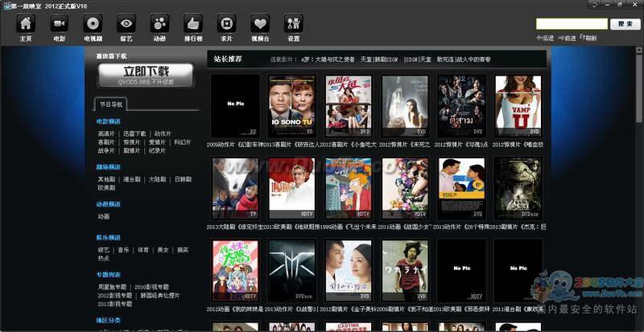The height and width of the screenshot is (332, 644).
Task: Click the 后退 back arrow
Action: coord(545,38)
